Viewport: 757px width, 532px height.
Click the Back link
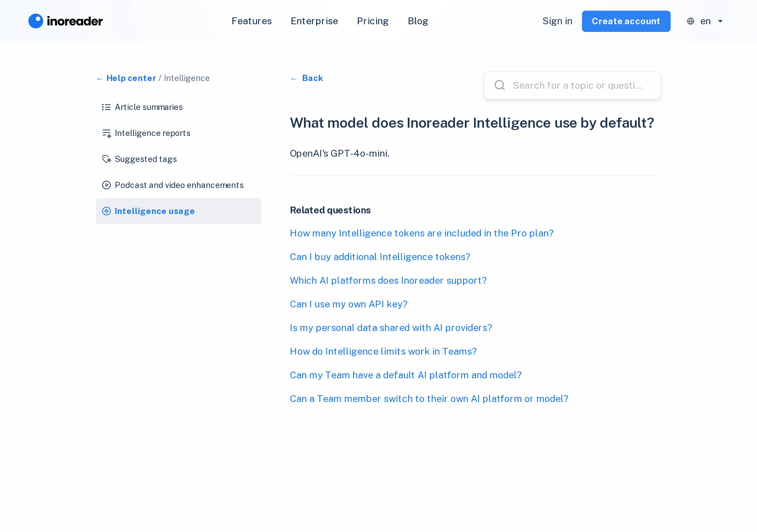[x=312, y=78]
